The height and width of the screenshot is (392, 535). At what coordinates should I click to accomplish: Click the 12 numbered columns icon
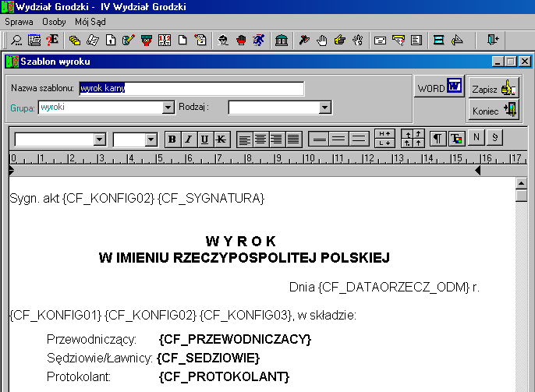click(x=165, y=41)
